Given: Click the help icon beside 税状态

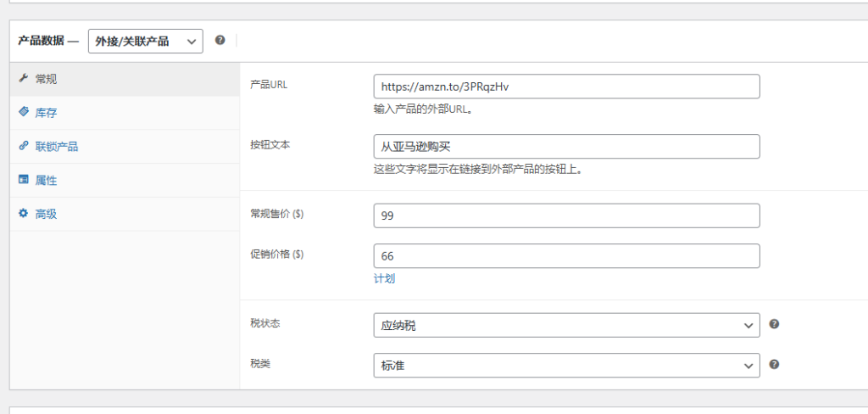Looking at the screenshot, I should 775,324.
